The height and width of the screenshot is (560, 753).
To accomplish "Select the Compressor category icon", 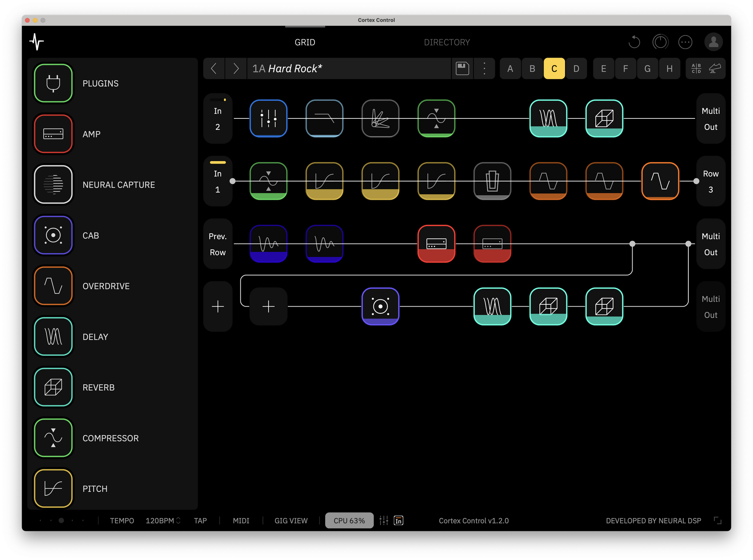I will click(53, 438).
